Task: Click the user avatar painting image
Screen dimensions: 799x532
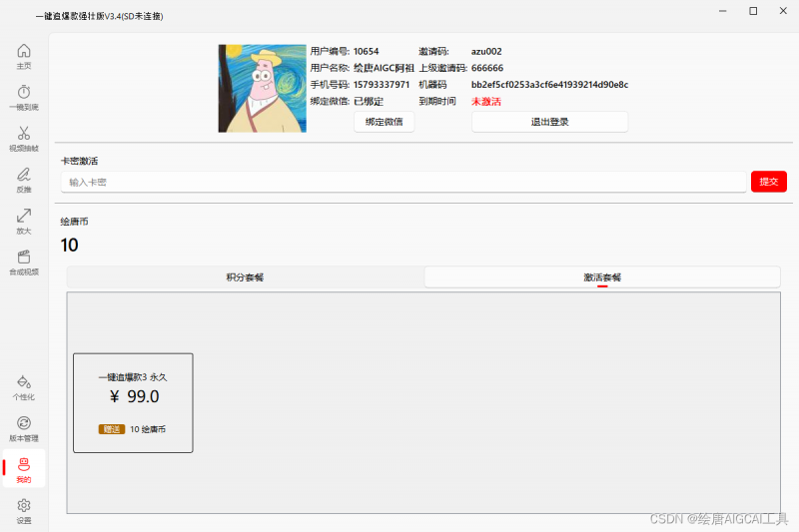Action: (263, 89)
